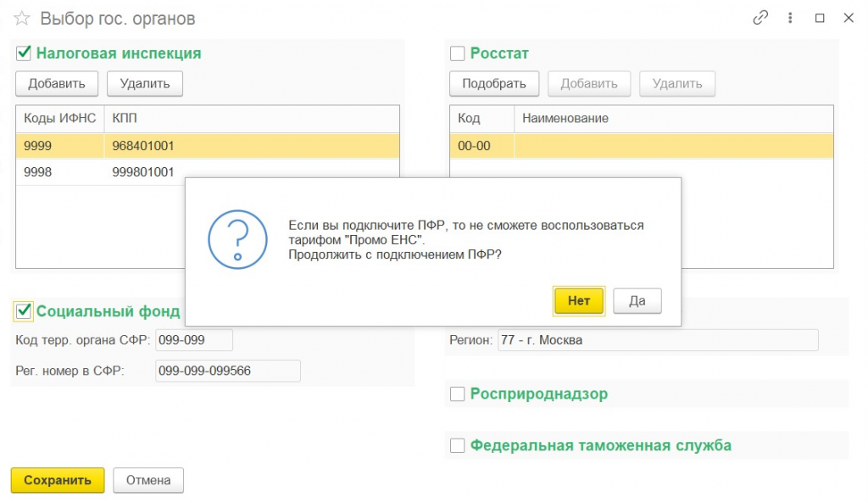Check the Федеральная таможенная служба box
This screenshot has width=868, height=503.
pyautogui.click(x=457, y=445)
